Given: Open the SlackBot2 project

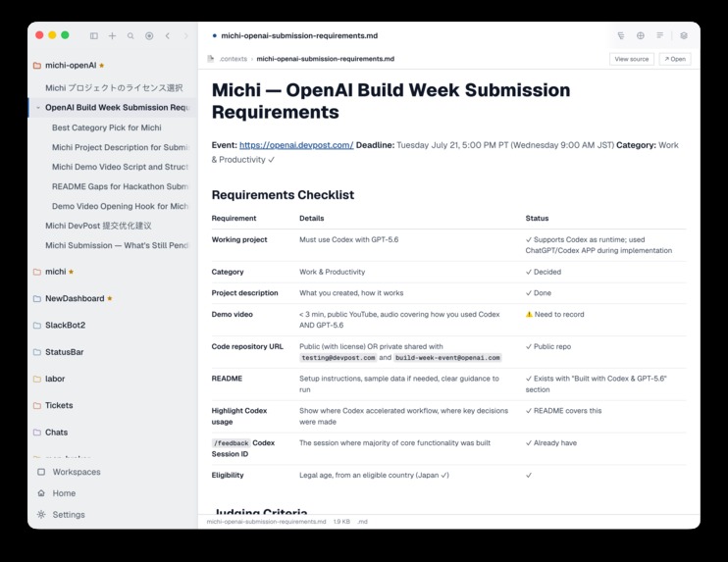Looking at the screenshot, I should 65,326.
